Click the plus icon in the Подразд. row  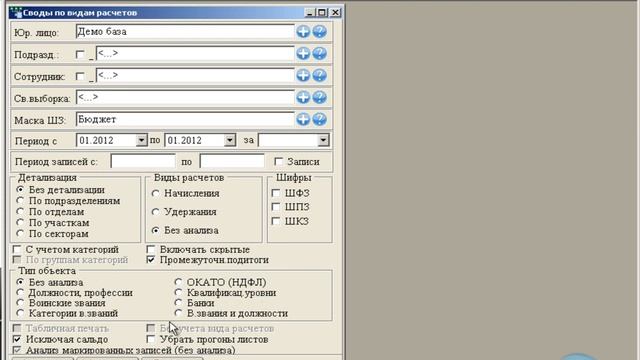coord(303,53)
